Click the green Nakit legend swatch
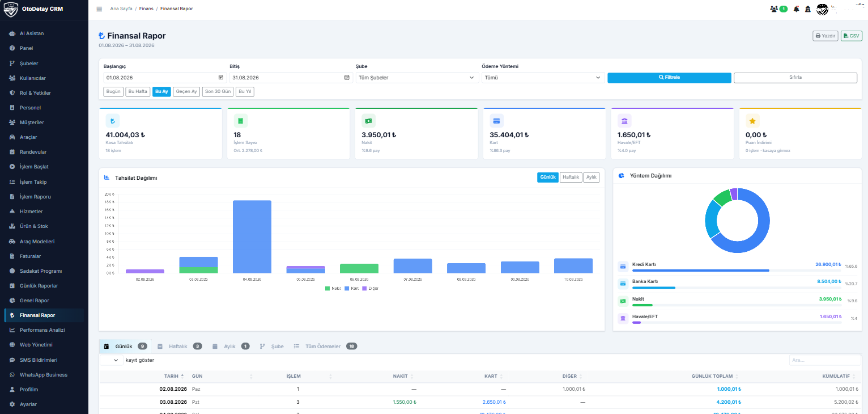 tap(327, 288)
